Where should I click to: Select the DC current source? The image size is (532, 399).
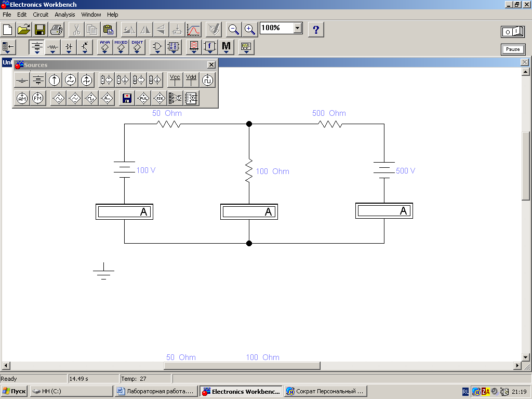coord(54,80)
